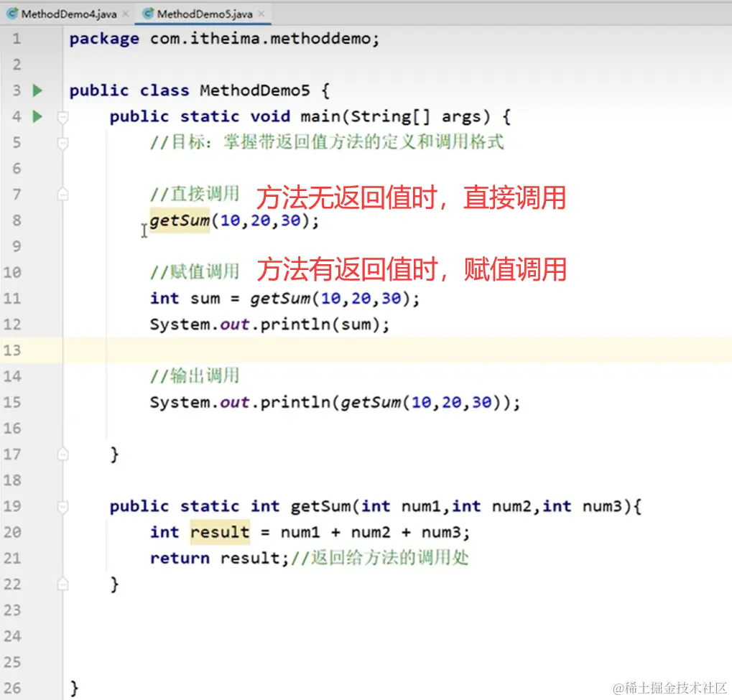Switch to the MethodDemo4.java tab

69,14
